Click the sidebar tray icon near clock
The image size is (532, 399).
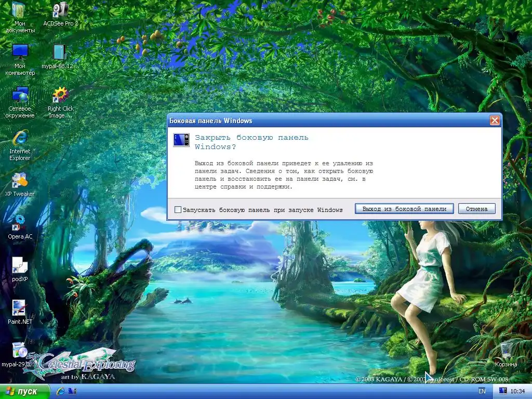pos(503,391)
